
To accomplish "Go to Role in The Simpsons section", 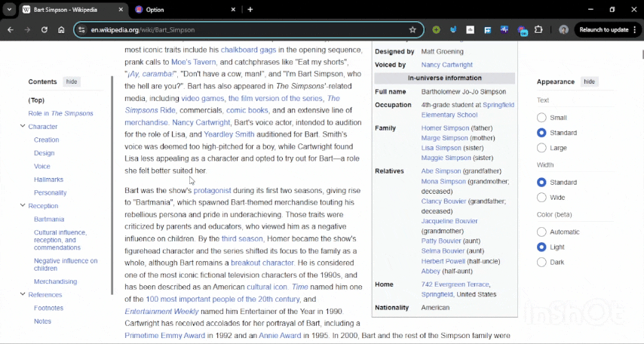I will coord(60,113).
